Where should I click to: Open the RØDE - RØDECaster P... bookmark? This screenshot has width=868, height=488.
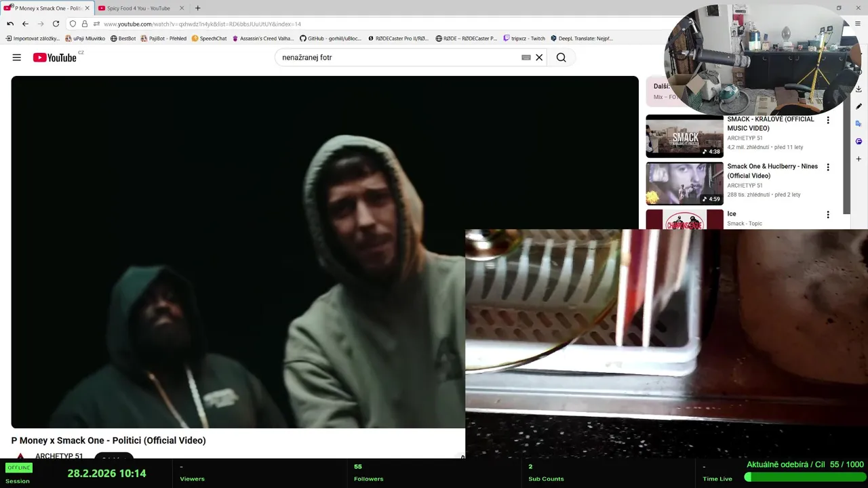pos(466,39)
